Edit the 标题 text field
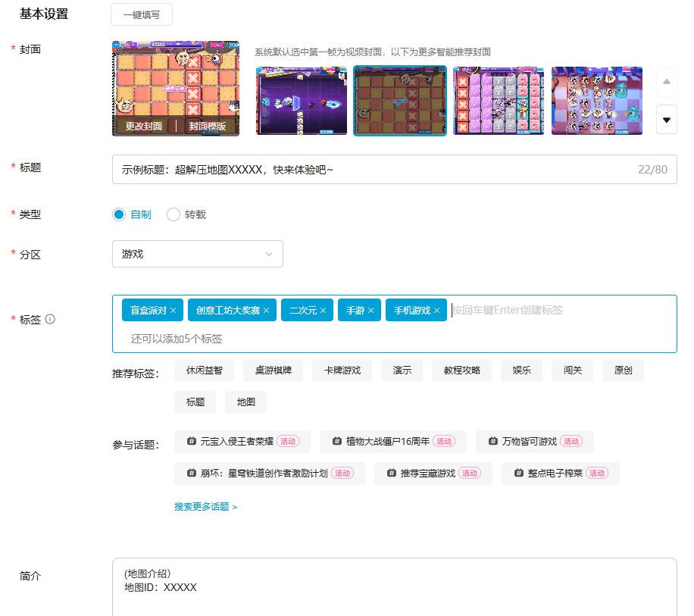 click(395, 170)
